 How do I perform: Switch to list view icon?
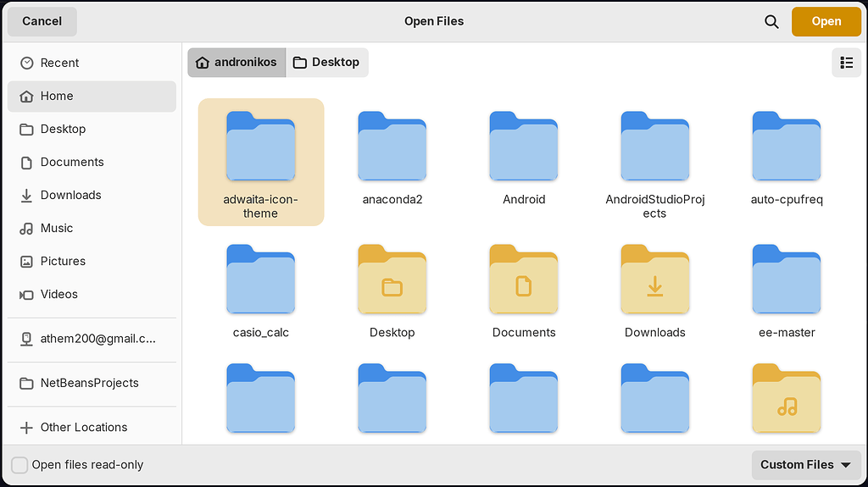847,63
